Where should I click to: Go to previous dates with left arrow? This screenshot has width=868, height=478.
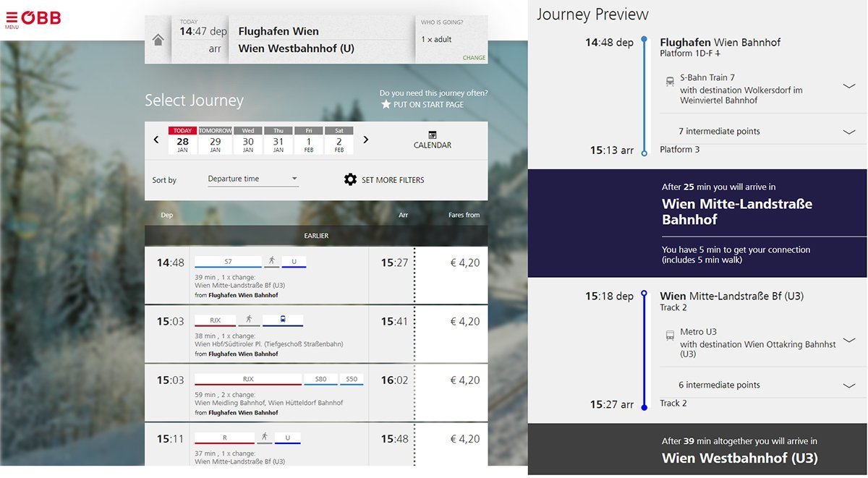tap(156, 140)
